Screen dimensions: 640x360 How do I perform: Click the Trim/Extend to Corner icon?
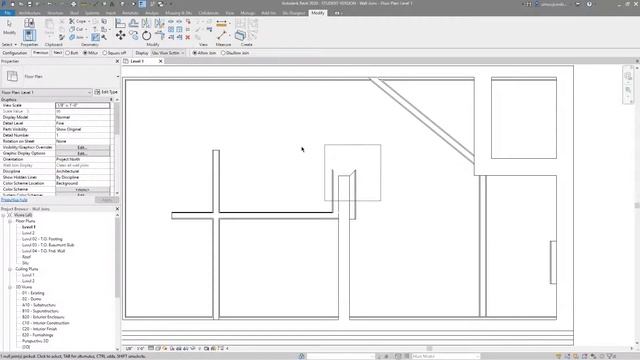pyautogui.click(x=160, y=36)
